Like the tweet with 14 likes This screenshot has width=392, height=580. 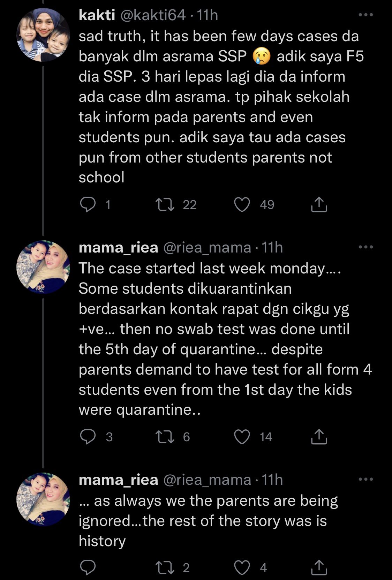coord(242,437)
